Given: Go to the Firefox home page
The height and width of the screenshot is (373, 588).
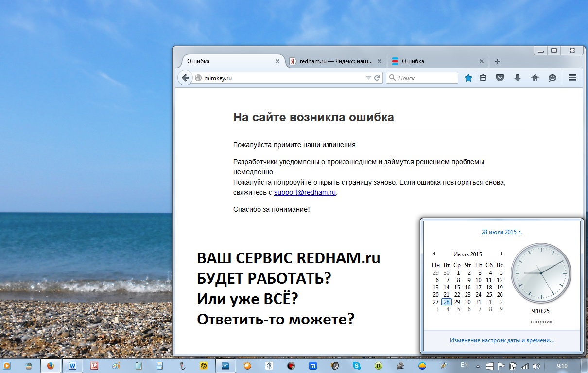Looking at the screenshot, I should [535, 78].
